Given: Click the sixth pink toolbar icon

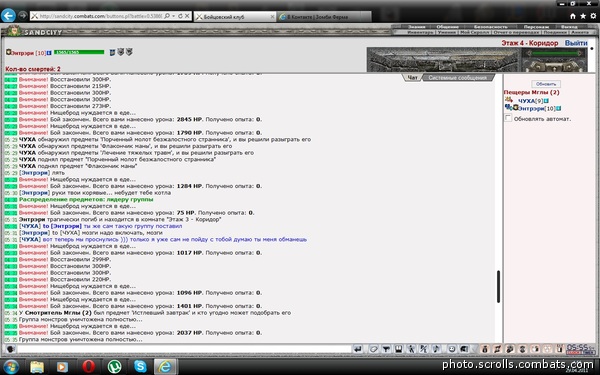Looking at the screenshot, I should point(548,349).
